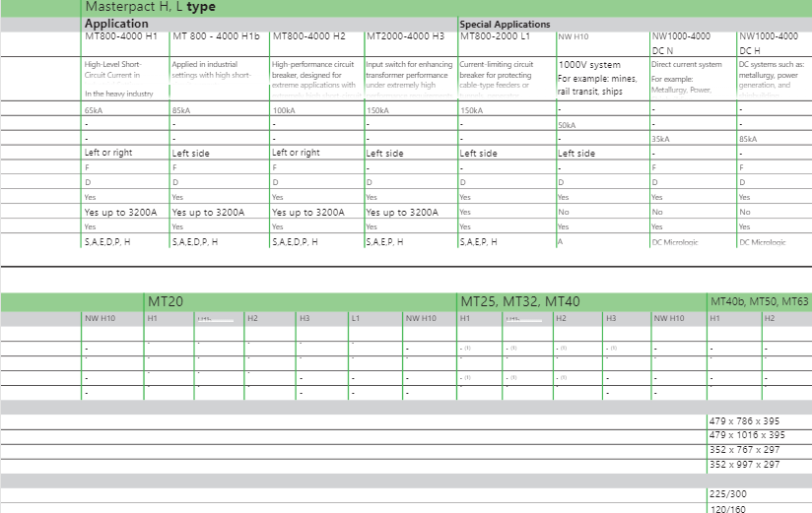Select the 'MT40b, MT50, MT63' group header

(759, 300)
